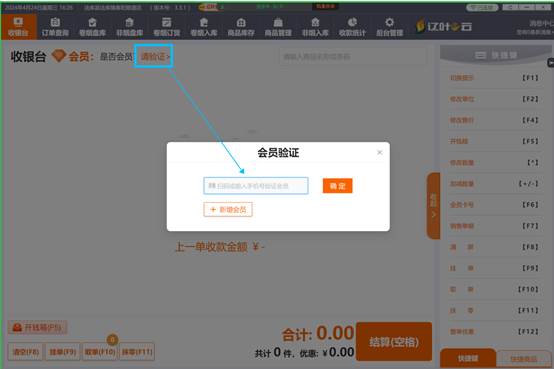The image size is (554, 369).
Task: Close the 会员验证 dialog
Action: tap(380, 152)
